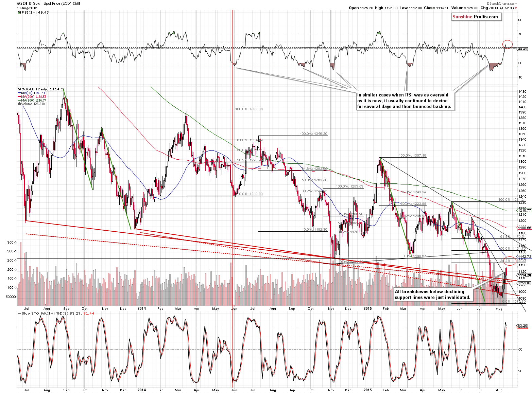Click the Close 1114.20 value in header

tap(437, 8)
